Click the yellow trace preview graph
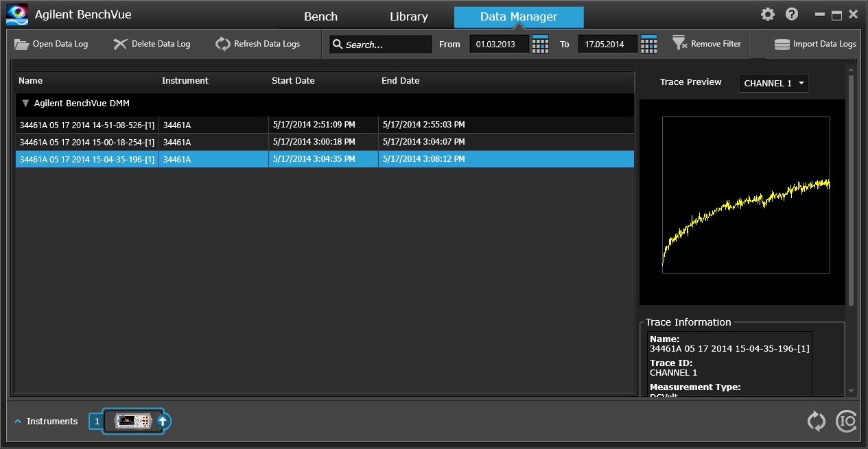Image resolution: width=868 pixels, height=449 pixels. [x=746, y=195]
